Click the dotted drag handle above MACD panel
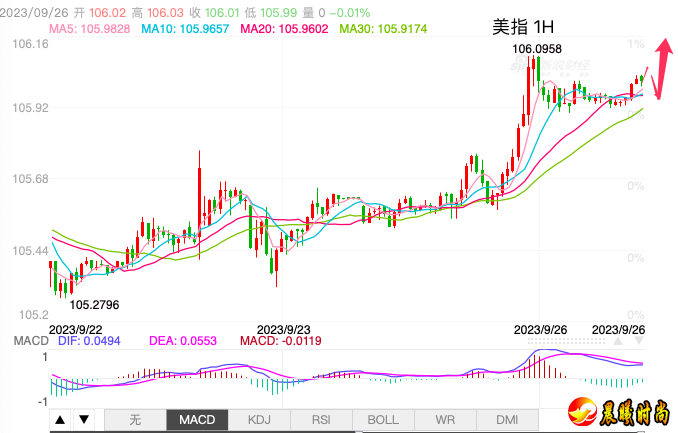678x433 pixels. pyautogui.click(x=566, y=341)
